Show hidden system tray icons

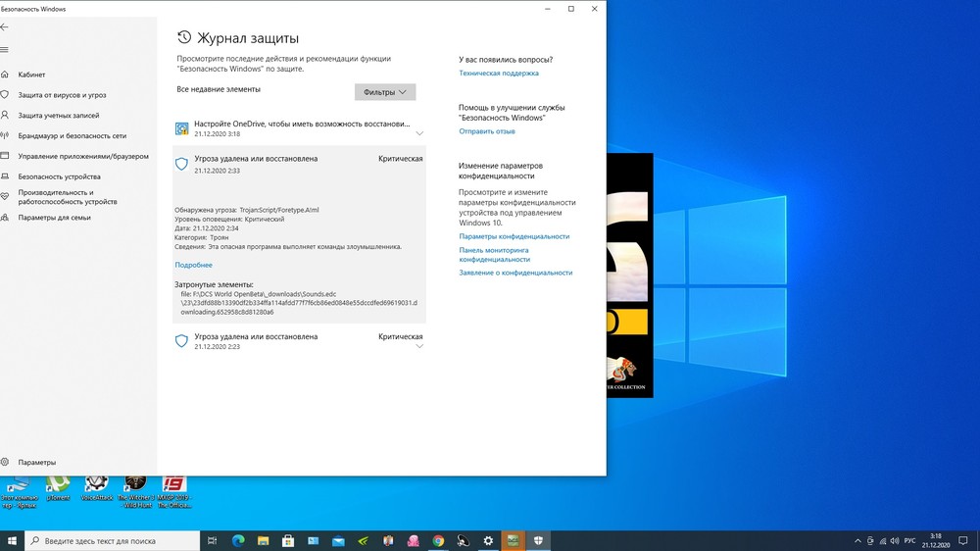(857, 541)
